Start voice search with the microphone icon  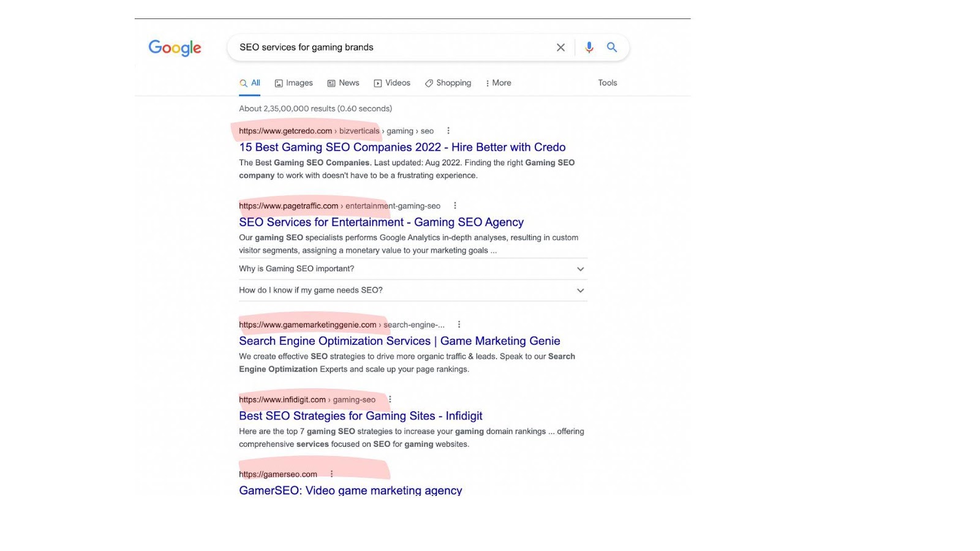(x=589, y=47)
